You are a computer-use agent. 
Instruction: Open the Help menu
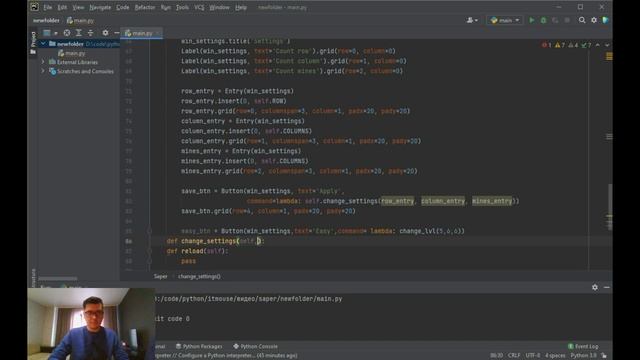point(241,7)
